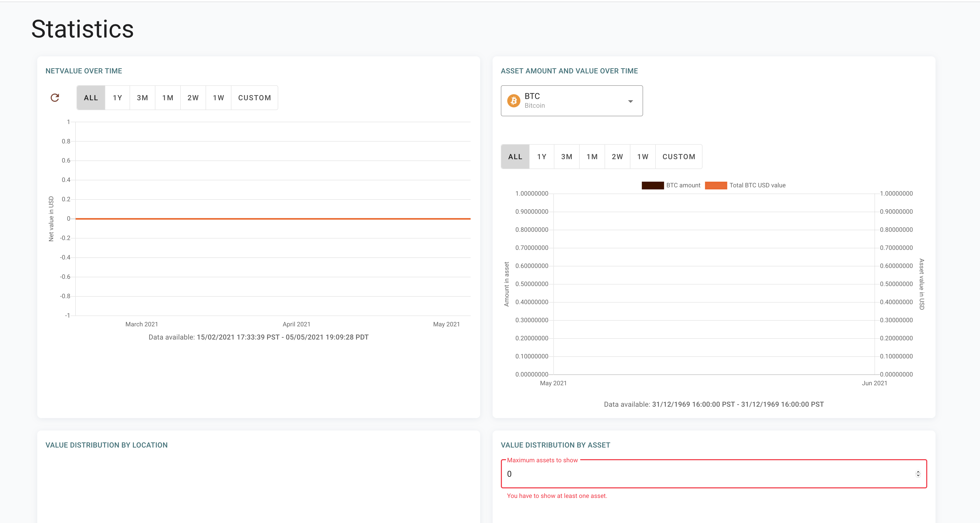This screenshot has height=523, width=980.
Task: Open the BTC asset dropdown arrow
Action: tap(630, 101)
